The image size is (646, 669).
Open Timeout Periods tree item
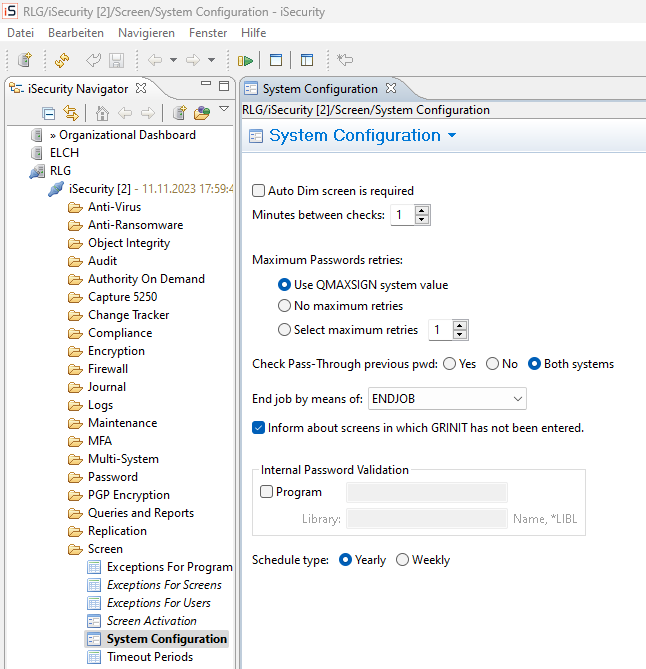[x=150, y=657]
